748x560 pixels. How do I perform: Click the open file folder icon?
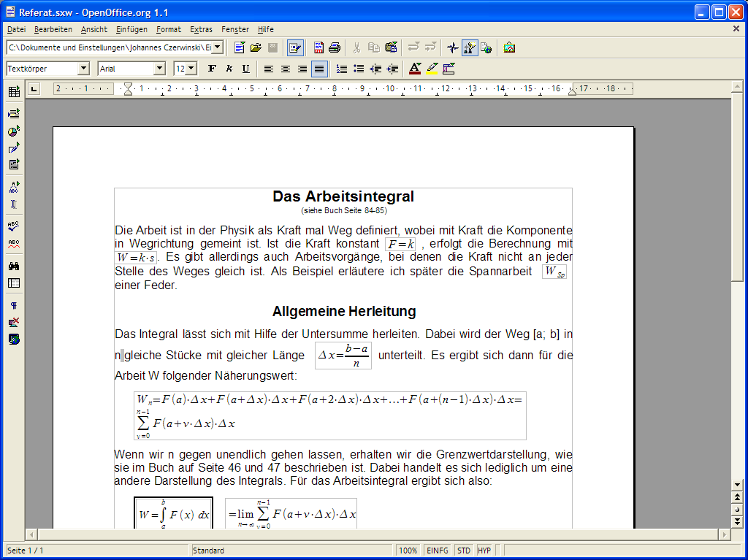[256, 47]
